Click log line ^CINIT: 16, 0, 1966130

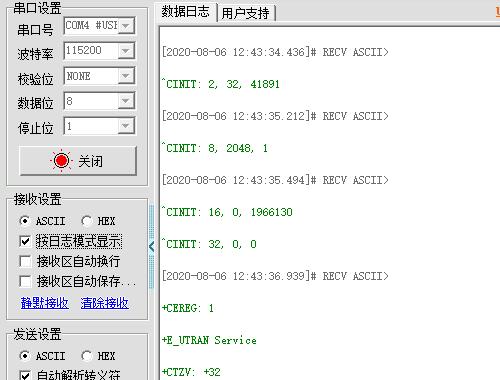point(227,212)
